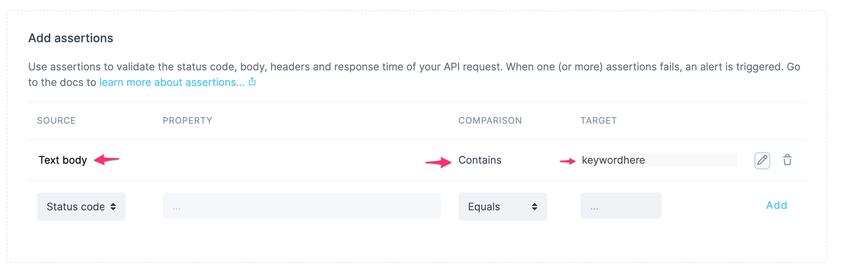Open the Equals comparison dropdown

(x=502, y=207)
